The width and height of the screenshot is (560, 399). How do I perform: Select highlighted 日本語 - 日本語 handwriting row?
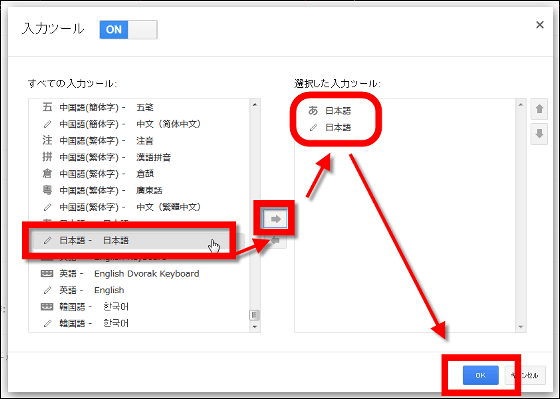click(x=139, y=240)
